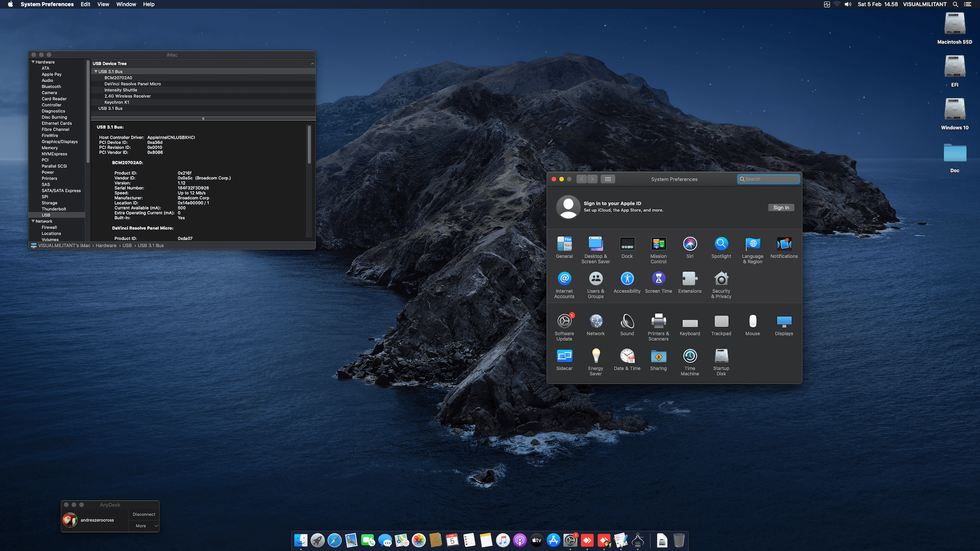Click the show-all grid button

[x=607, y=179]
